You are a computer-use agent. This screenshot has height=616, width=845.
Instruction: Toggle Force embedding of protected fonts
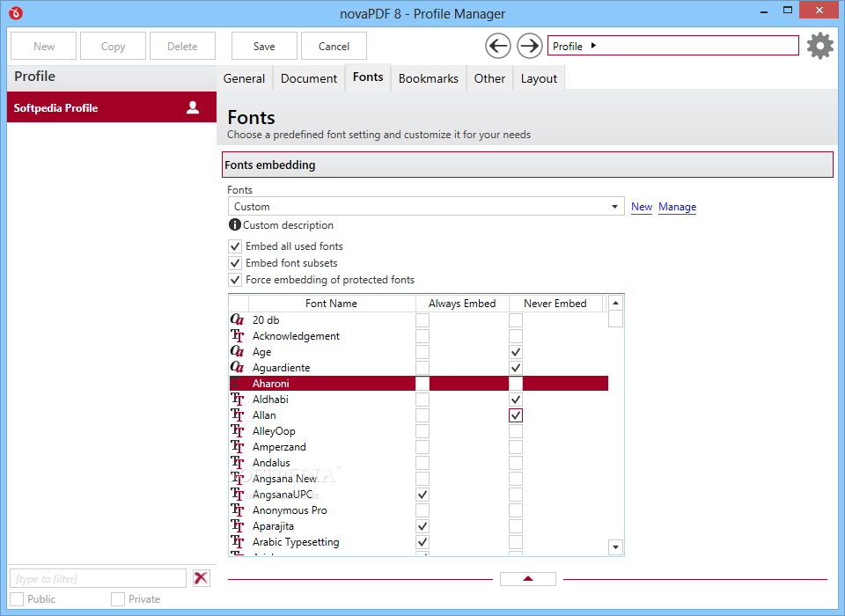pos(235,280)
